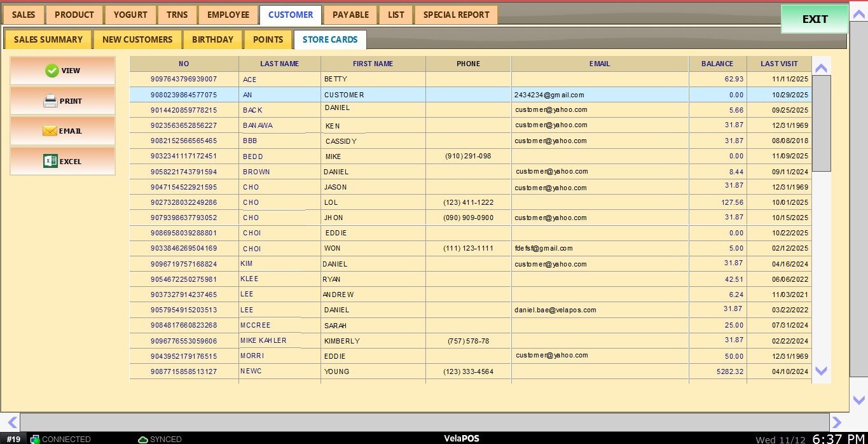Sort by the BALANCE column header
This screenshot has height=444, width=868.
(x=717, y=64)
